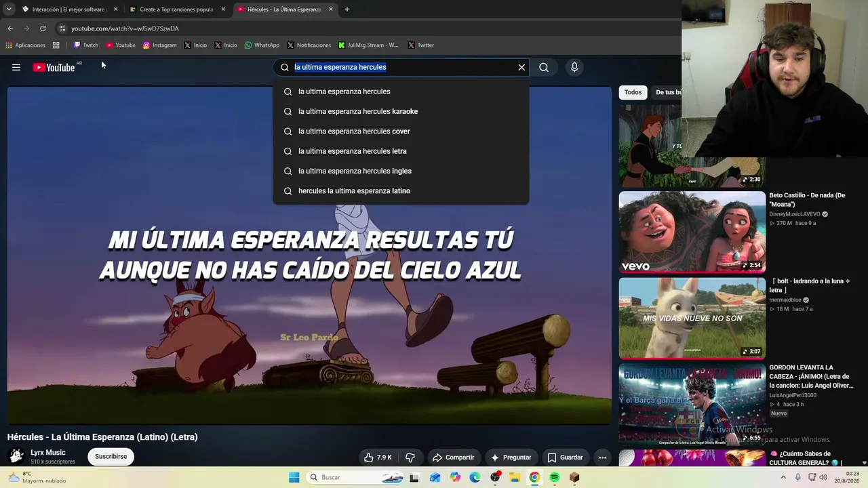The width and height of the screenshot is (868, 488).
Task: Reload the YouTube page
Action: tap(43, 28)
